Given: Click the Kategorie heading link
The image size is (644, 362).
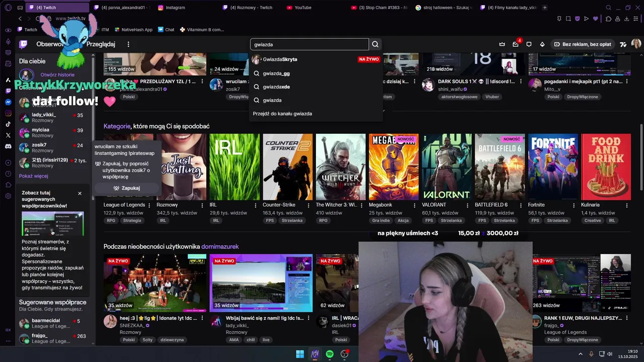Looking at the screenshot, I should point(117,126).
